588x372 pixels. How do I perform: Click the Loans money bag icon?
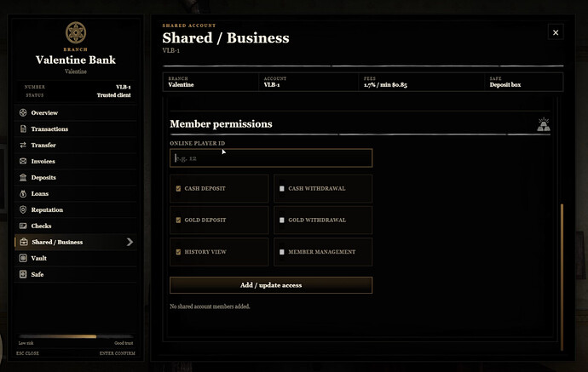pyautogui.click(x=23, y=194)
